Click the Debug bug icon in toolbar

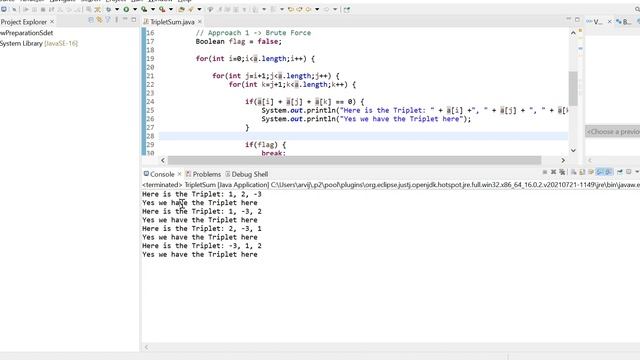[109, 9]
